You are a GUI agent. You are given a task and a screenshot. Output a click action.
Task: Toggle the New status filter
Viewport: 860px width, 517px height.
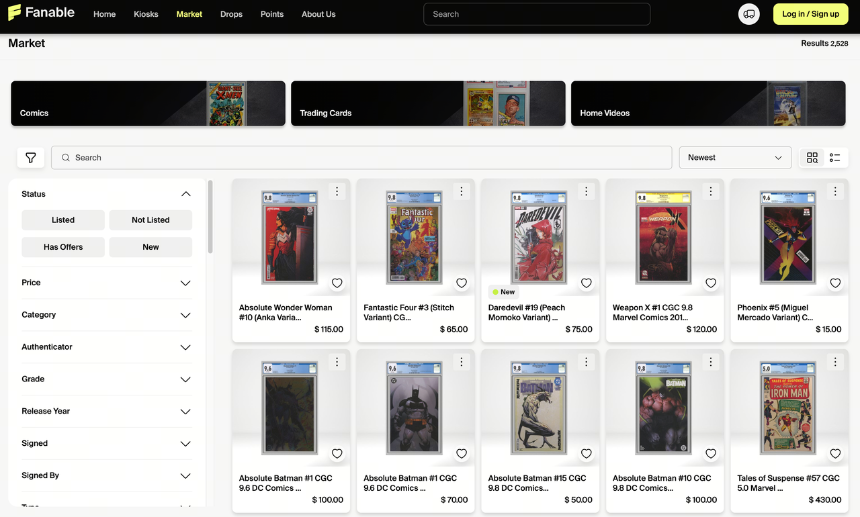click(150, 247)
